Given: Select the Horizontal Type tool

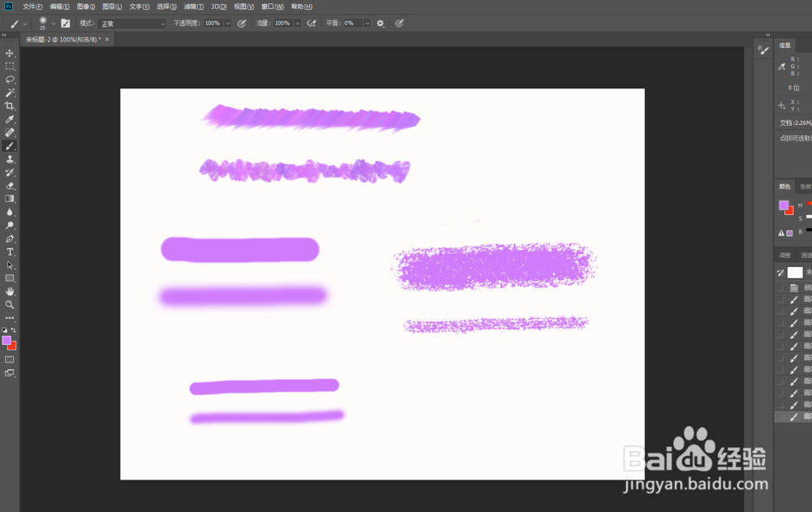Looking at the screenshot, I should tap(10, 252).
